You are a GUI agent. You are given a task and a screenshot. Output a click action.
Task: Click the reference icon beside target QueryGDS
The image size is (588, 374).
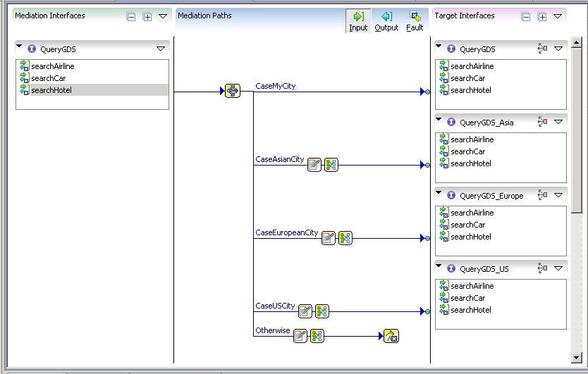pyautogui.click(x=542, y=49)
